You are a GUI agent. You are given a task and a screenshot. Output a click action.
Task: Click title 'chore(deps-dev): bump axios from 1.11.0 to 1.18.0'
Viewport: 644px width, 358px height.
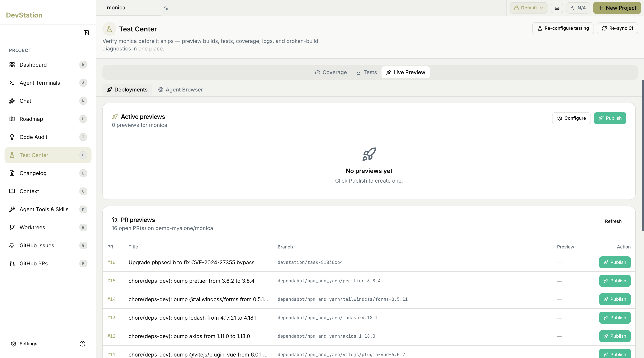pos(189,336)
